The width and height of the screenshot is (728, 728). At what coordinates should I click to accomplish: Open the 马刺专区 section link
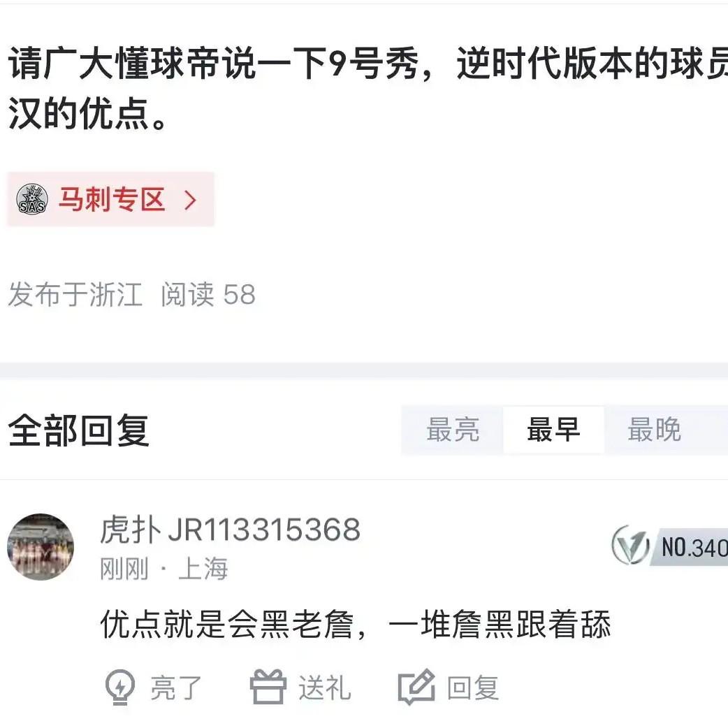click(110, 199)
